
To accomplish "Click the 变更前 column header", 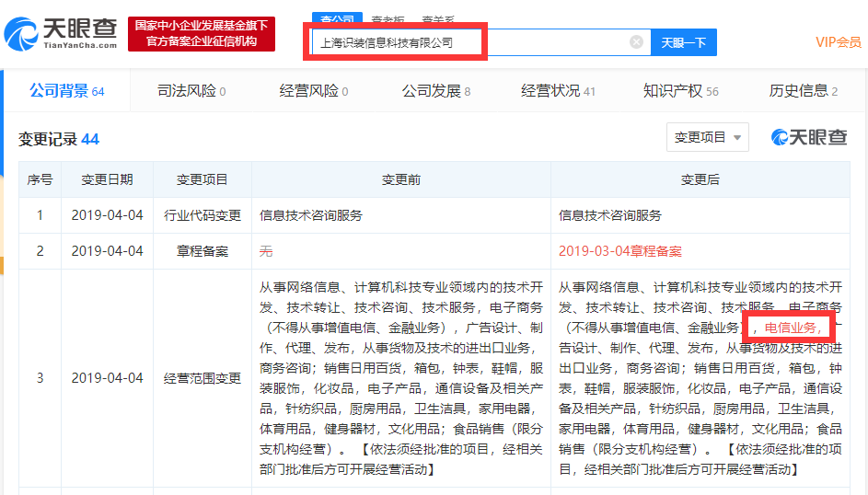I will 401,179.
